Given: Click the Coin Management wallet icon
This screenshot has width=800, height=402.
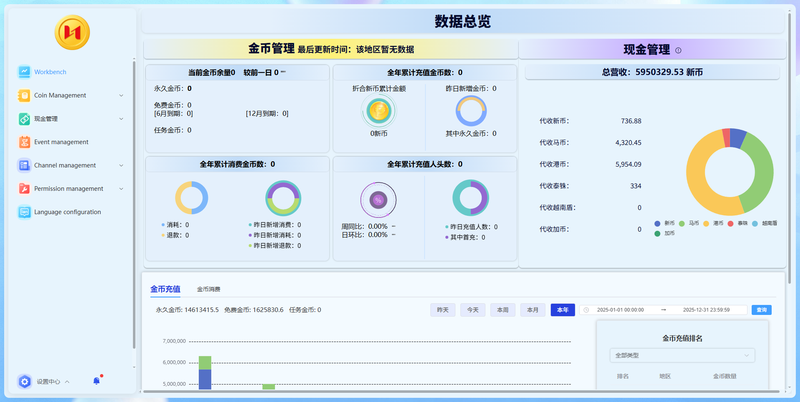Looking at the screenshot, I should (x=24, y=95).
